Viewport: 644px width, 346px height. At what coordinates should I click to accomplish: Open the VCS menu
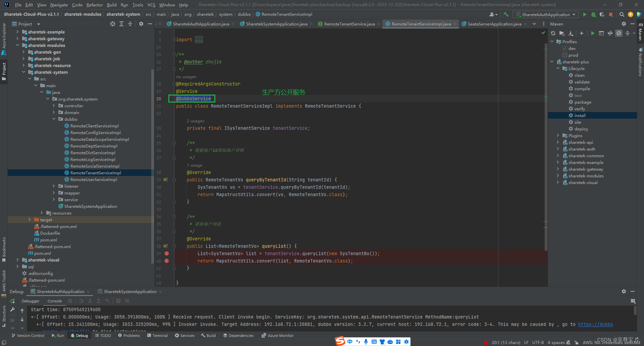[x=151, y=5]
